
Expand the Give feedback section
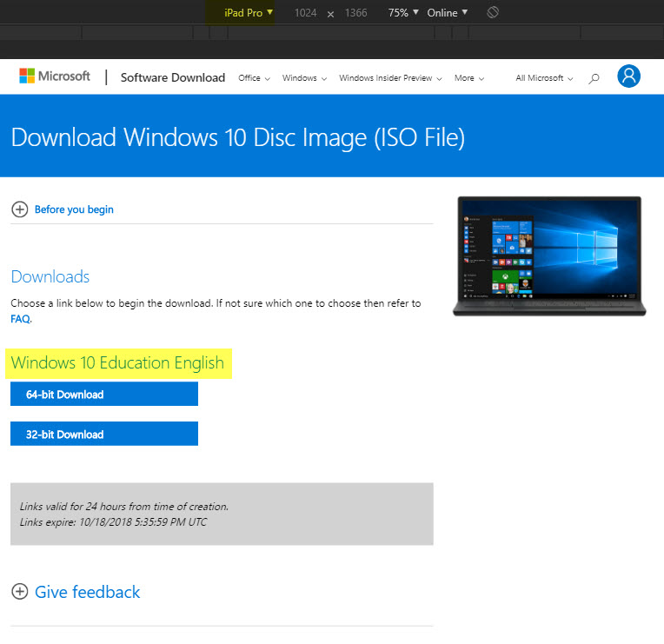(87, 592)
